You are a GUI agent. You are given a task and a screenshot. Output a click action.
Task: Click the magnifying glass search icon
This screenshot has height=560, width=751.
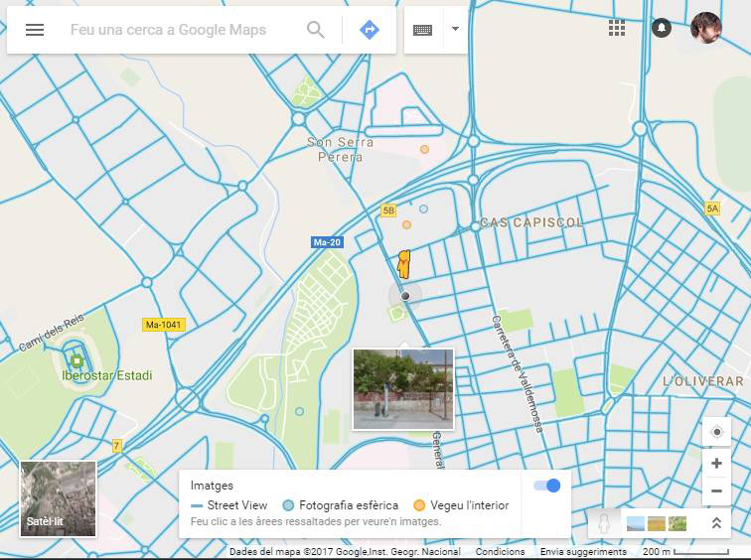[316, 30]
